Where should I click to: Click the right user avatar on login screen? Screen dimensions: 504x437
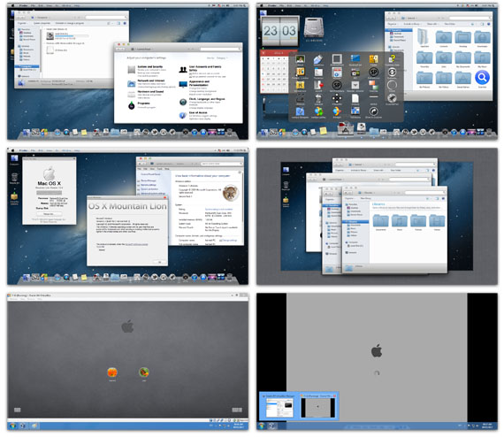click(144, 372)
